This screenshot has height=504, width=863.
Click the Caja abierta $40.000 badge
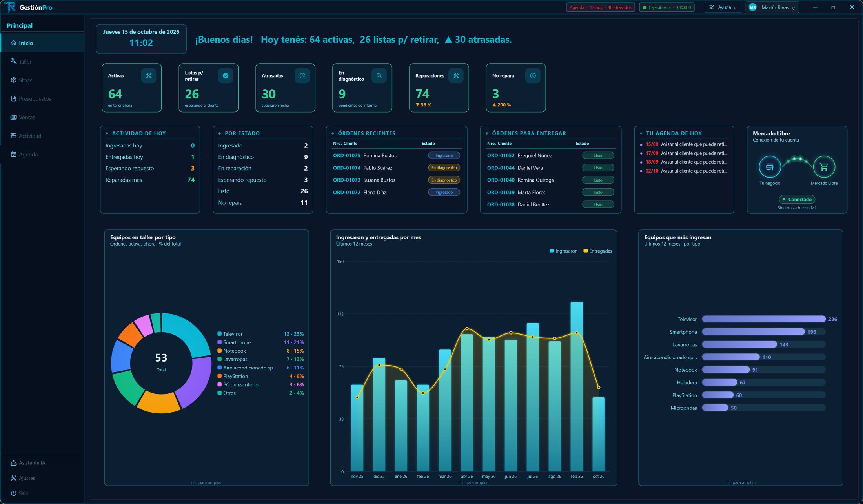pos(667,7)
